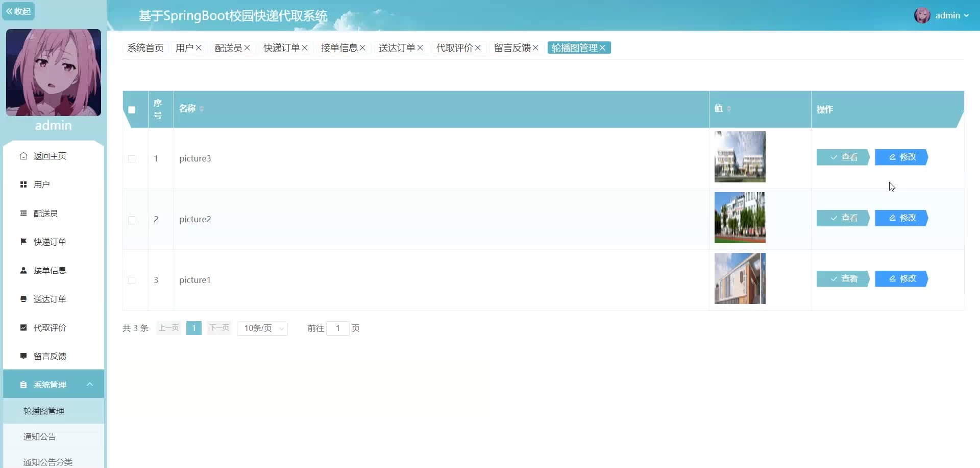The height and width of the screenshot is (468, 980).
Task: Click icon beside 送达订单 menu
Action: click(x=23, y=299)
